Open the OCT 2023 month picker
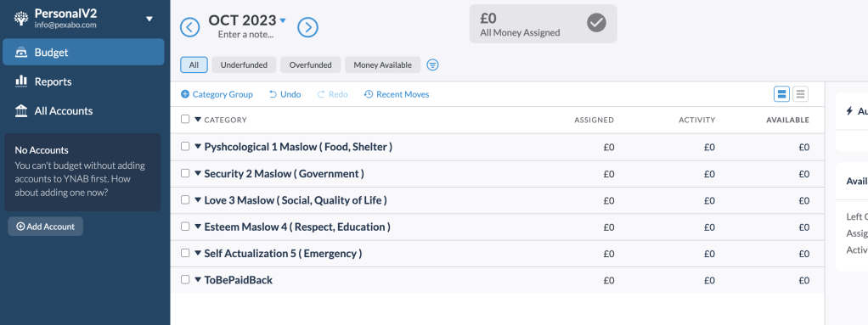This screenshot has height=325, width=868. point(247,20)
